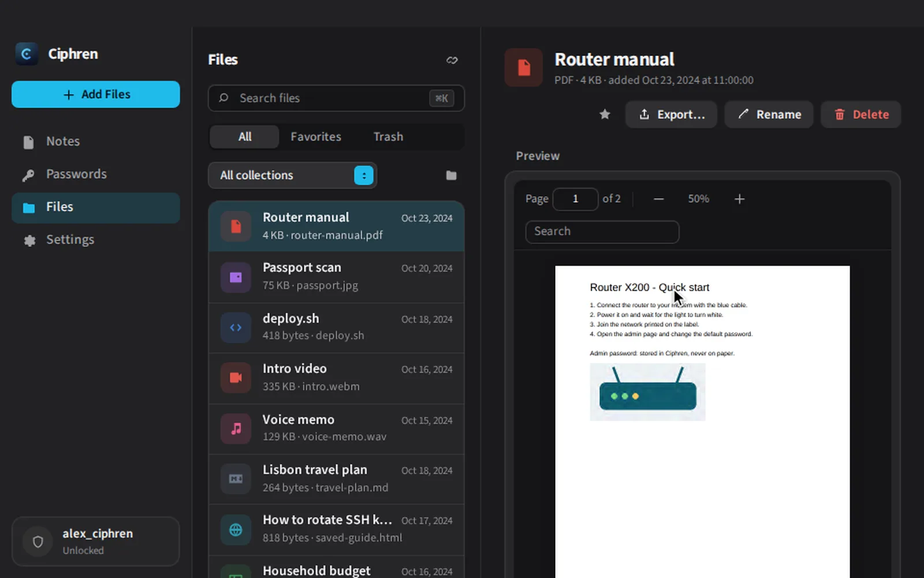Toggle favorite star for Router manual

point(605,114)
